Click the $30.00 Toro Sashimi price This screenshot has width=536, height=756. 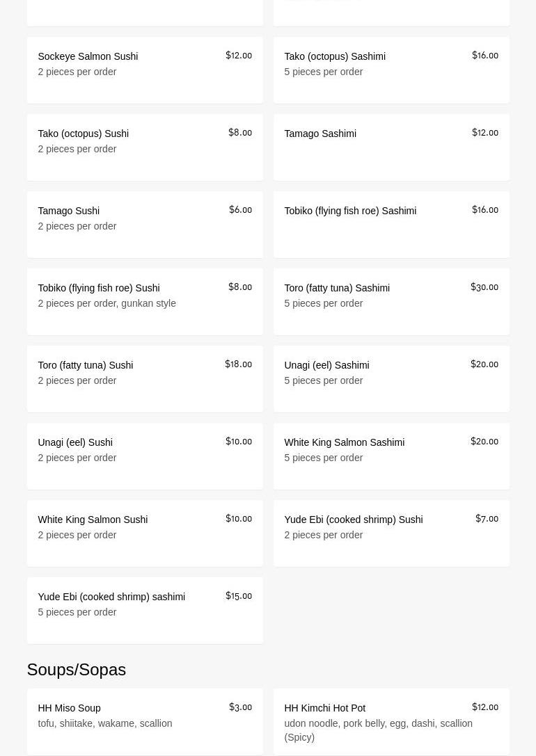tap(484, 287)
